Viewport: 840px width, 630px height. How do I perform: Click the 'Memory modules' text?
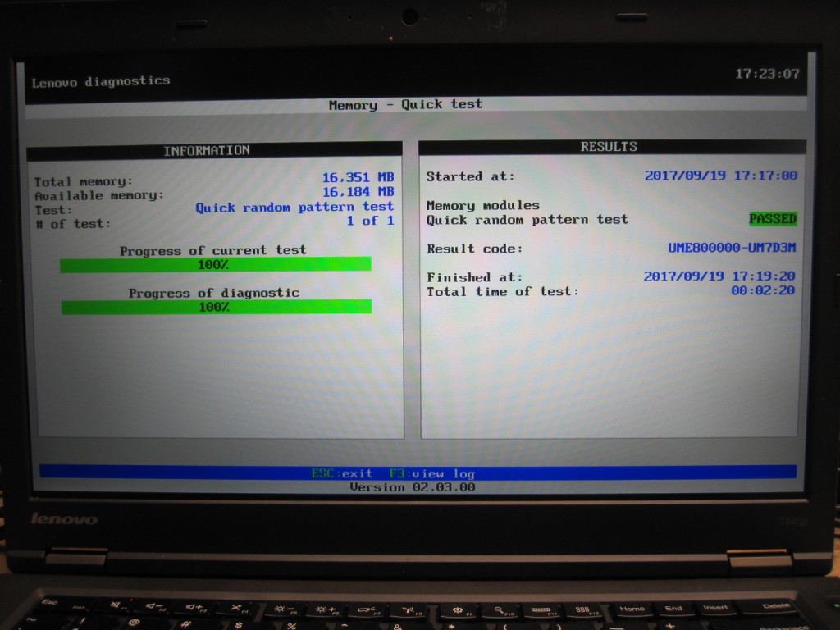[482, 205]
